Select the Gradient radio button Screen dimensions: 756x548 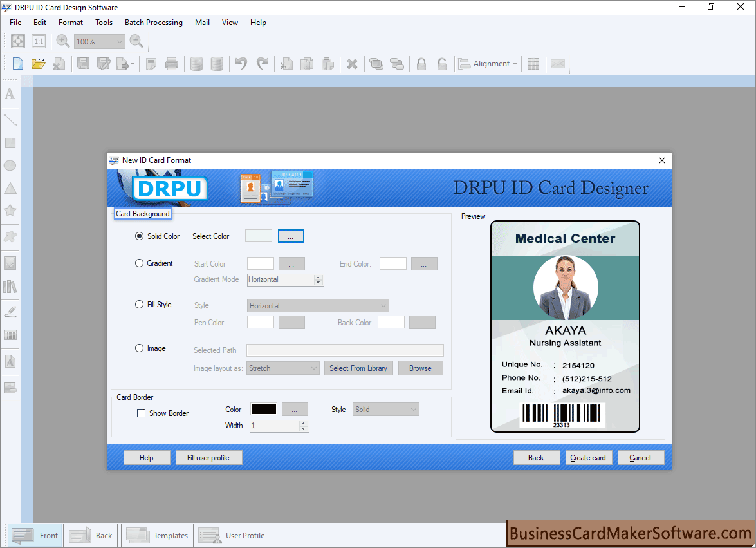(140, 263)
